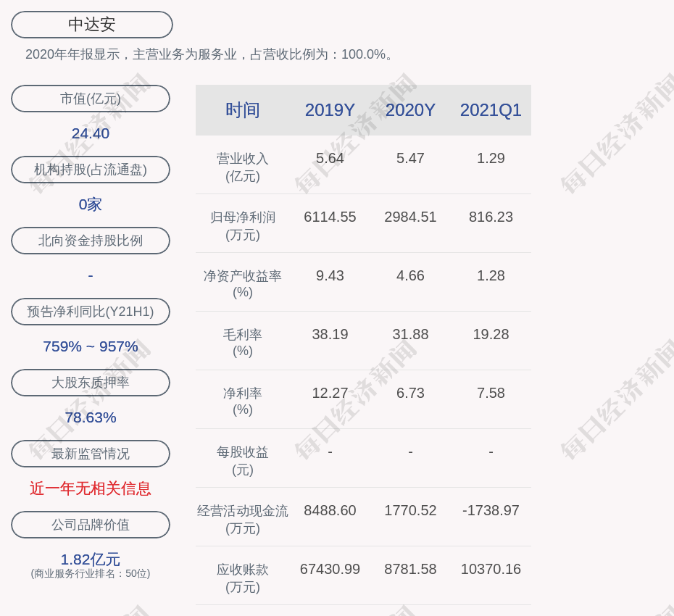
Task: Select the 预告净利同比(Y21H1) pill
Action: pyautogui.click(x=91, y=311)
